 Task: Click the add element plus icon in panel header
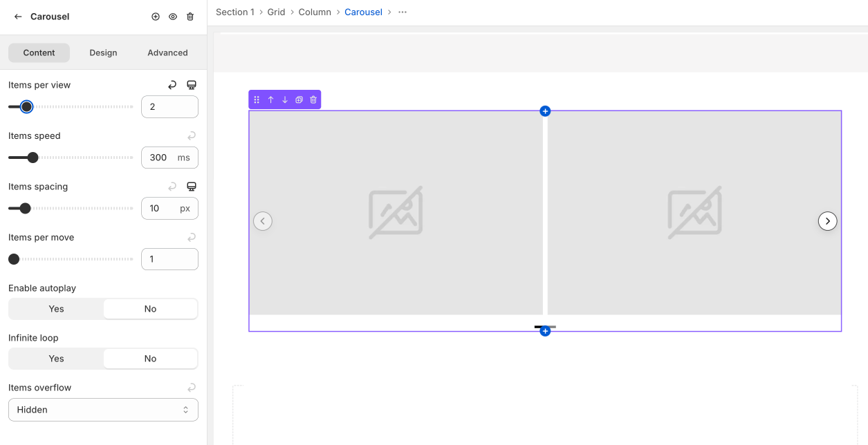(x=156, y=17)
